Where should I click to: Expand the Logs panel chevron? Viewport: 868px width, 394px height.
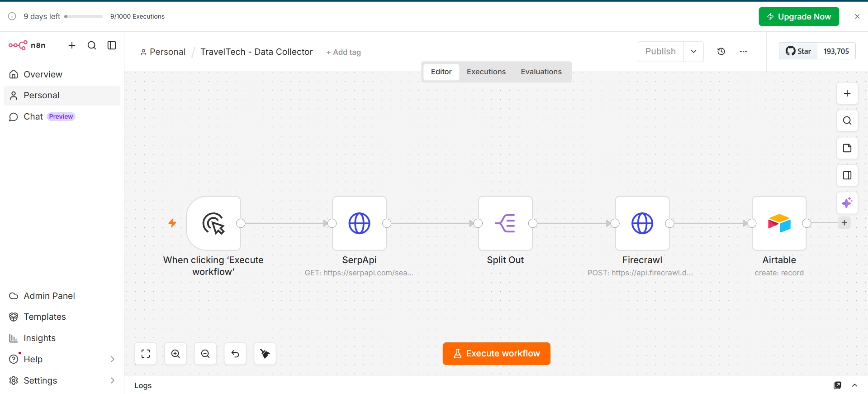854,385
